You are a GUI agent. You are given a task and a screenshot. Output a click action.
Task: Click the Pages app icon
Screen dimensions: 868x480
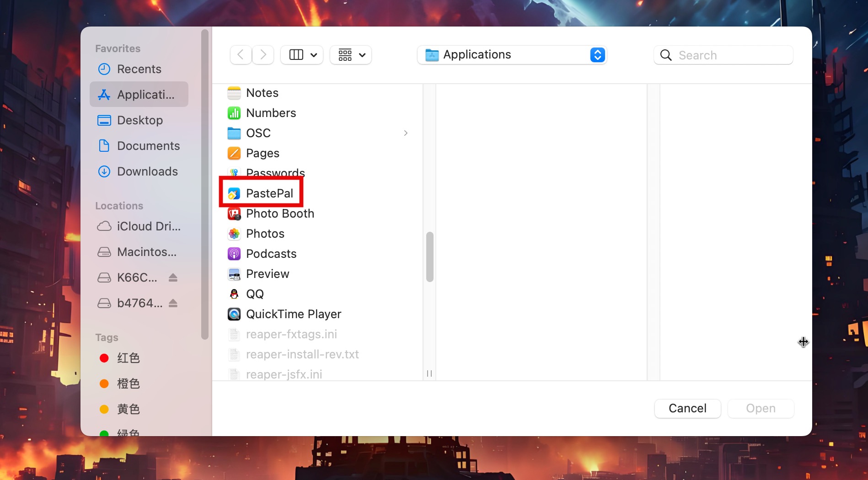pos(234,153)
